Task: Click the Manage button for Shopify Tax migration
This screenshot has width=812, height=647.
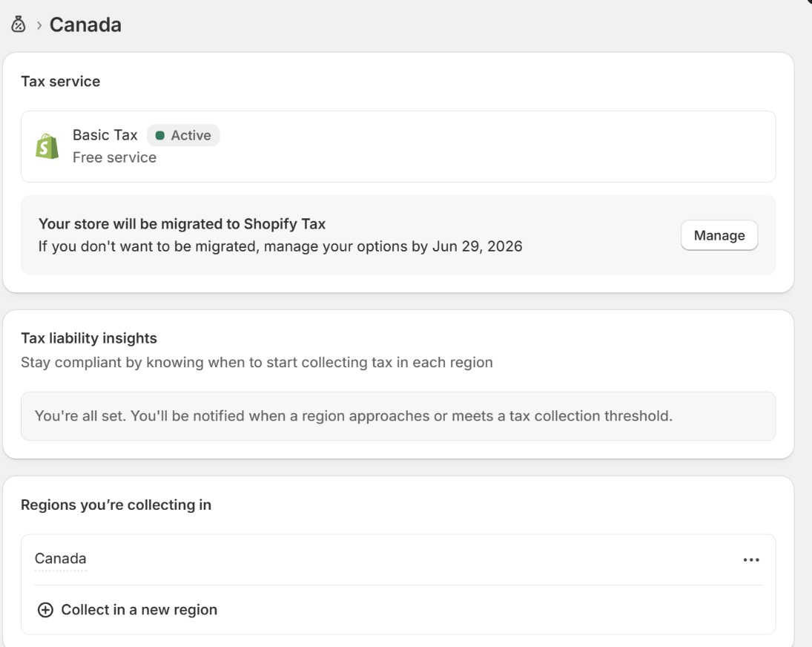Action: (x=719, y=235)
